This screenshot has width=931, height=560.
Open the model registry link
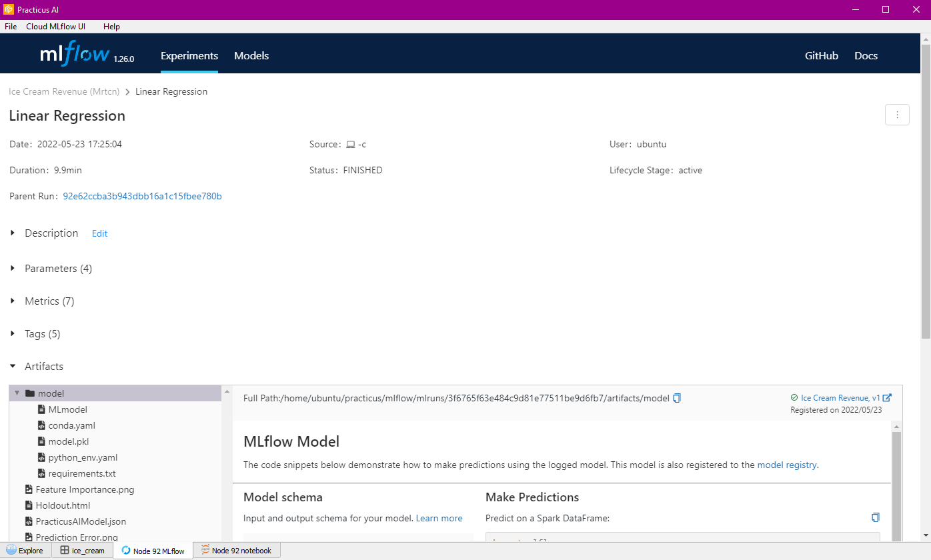787,465
